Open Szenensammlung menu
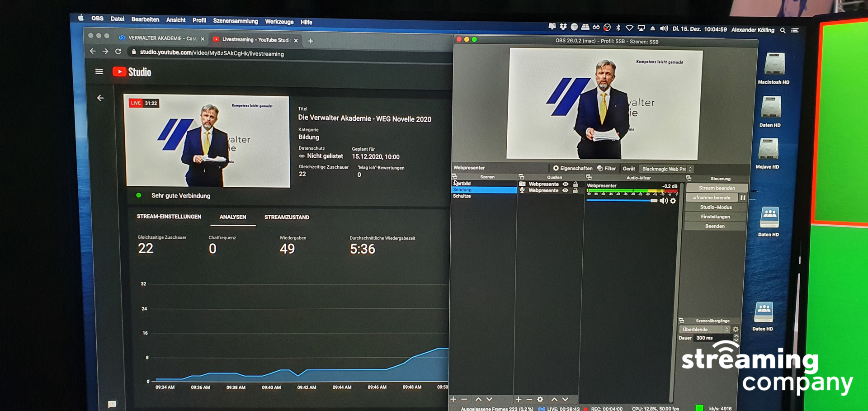The width and height of the screenshot is (868, 411). [235, 21]
